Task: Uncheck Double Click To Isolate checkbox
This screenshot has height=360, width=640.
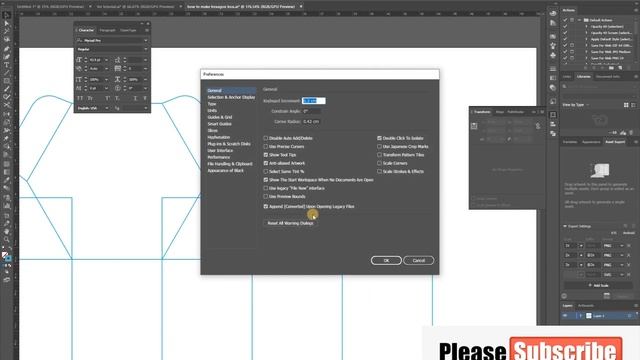Action: (x=379, y=138)
